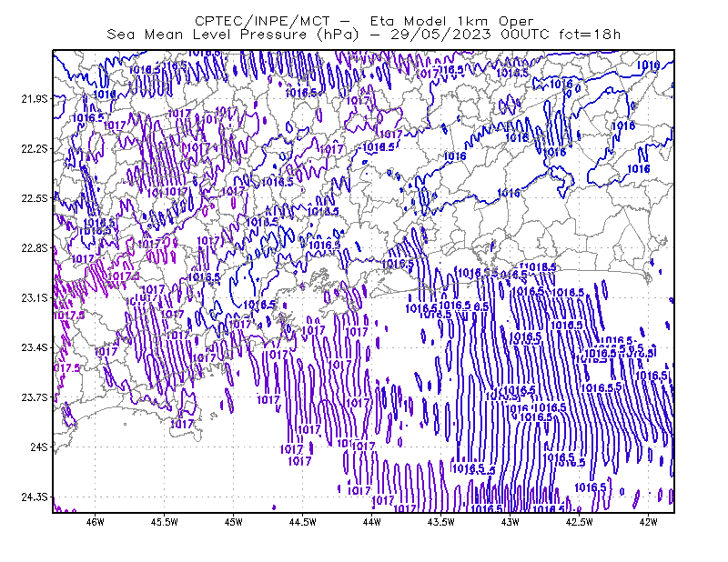The height and width of the screenshot is (562, 728).
Task: Click the 46W longitude axis label
Action: click(96, 522)
